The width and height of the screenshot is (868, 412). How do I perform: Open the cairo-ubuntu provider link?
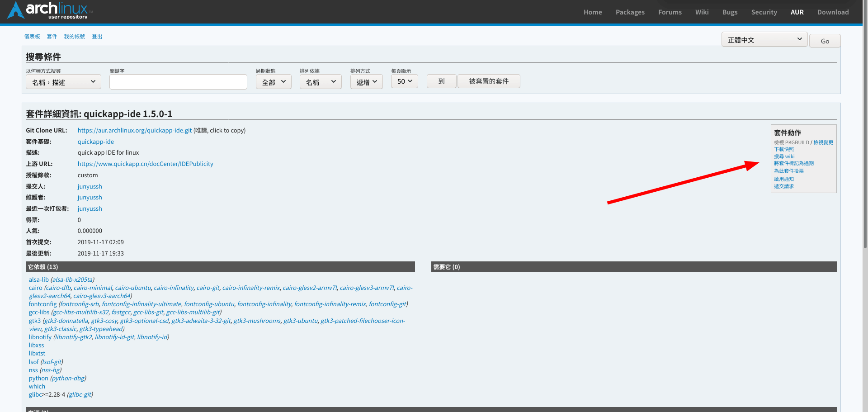coord(133,288)
